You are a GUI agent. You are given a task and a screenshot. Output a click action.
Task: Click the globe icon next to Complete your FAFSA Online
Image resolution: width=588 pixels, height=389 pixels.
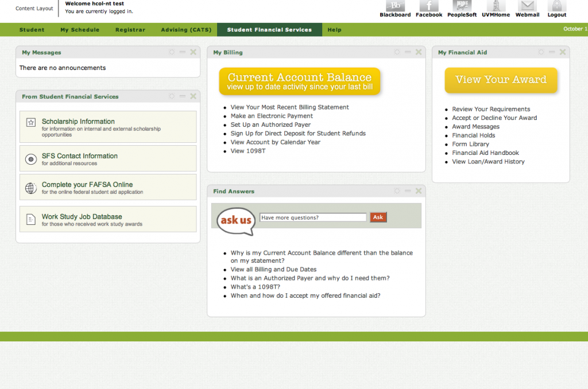click(x=30, y=187)
